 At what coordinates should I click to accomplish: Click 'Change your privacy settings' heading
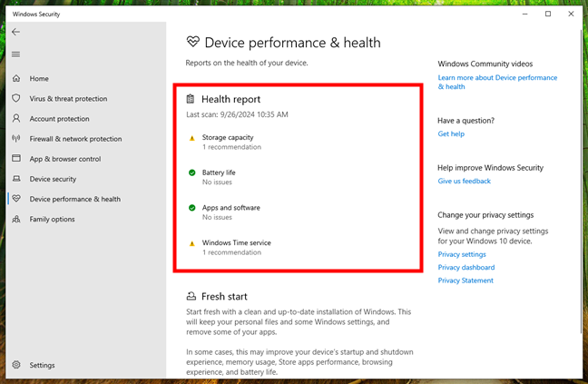485,215
